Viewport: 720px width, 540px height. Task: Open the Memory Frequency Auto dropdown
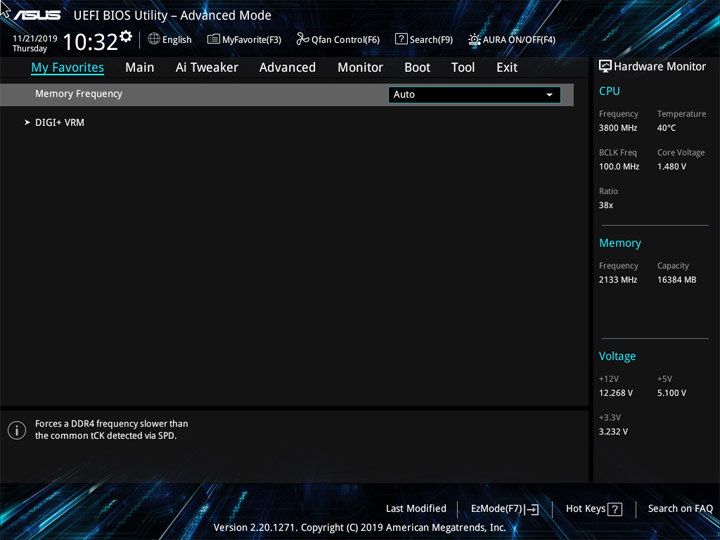coord(474,95)
